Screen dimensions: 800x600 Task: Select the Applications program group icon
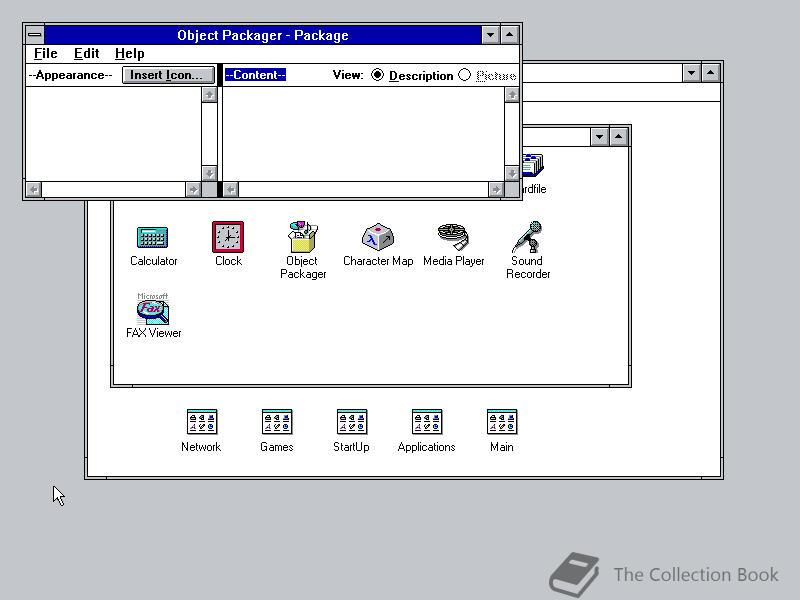tap(427, 422)
